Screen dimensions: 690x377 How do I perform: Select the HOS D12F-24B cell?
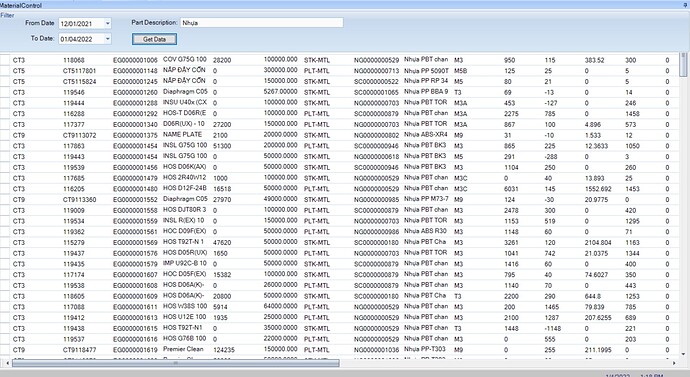185,188
